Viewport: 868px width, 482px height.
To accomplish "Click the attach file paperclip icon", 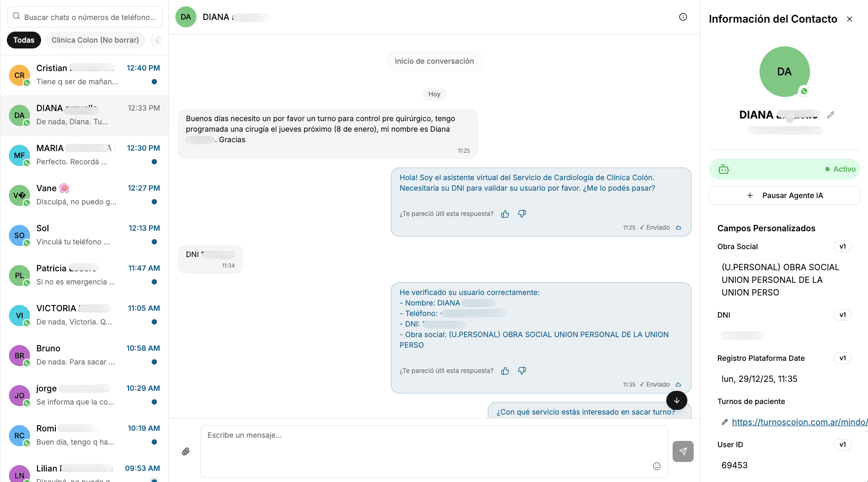I will click(186, 451).
